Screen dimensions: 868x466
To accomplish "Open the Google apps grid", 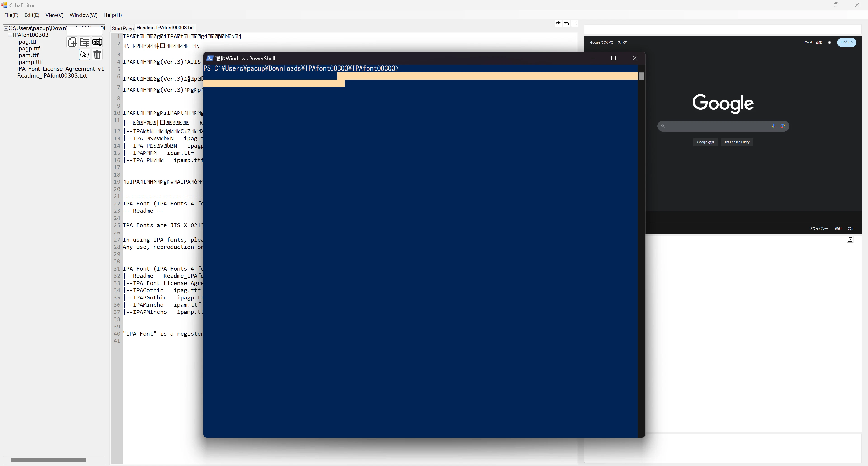I will point(830,42).
